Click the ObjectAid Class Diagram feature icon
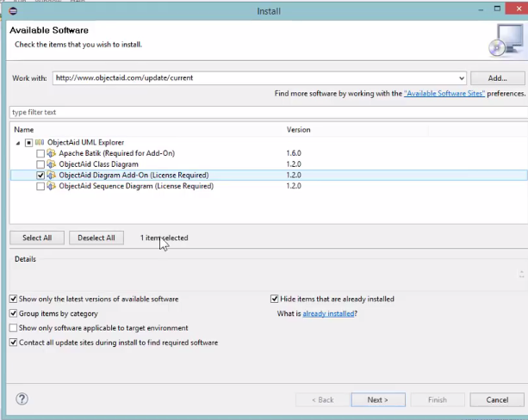Screen dimensions: 528x420 click(x=51, y=164)
